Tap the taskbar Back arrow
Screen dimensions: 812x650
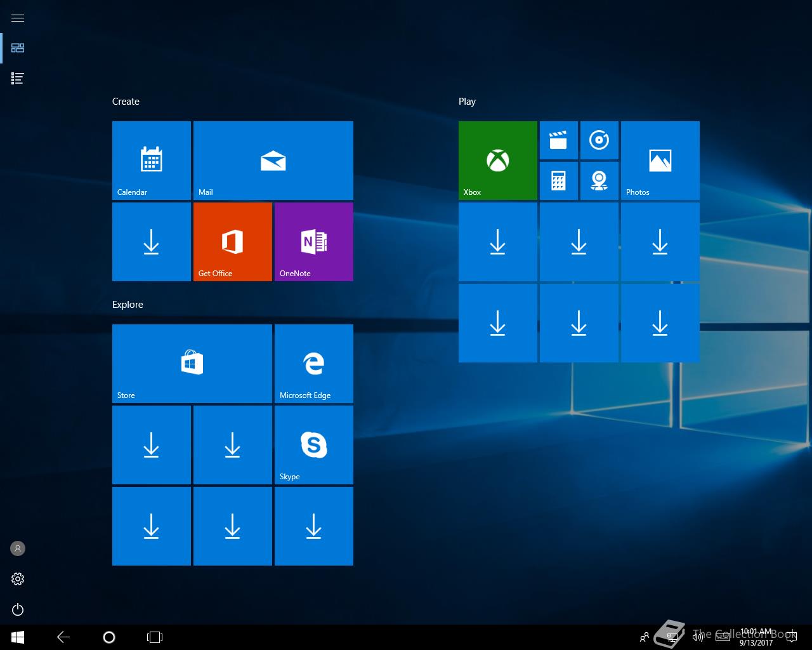tap(63, 637)
